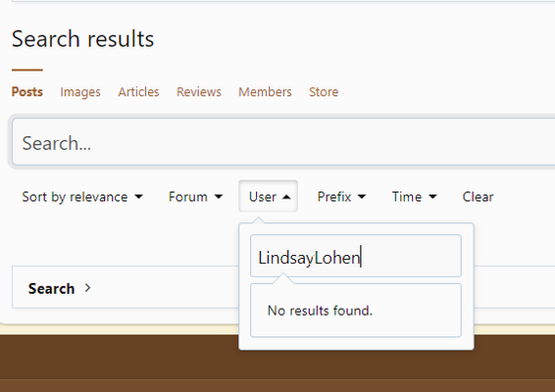
Task: Click the down caret next to Forum
Action: pos(219,197)
